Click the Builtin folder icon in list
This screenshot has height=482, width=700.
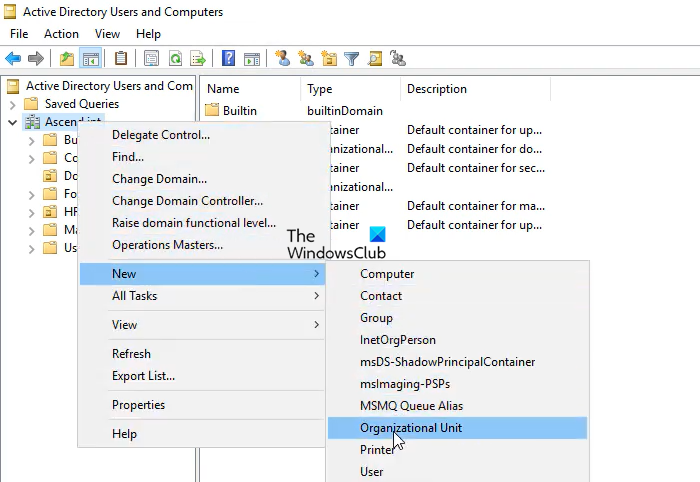212,110
